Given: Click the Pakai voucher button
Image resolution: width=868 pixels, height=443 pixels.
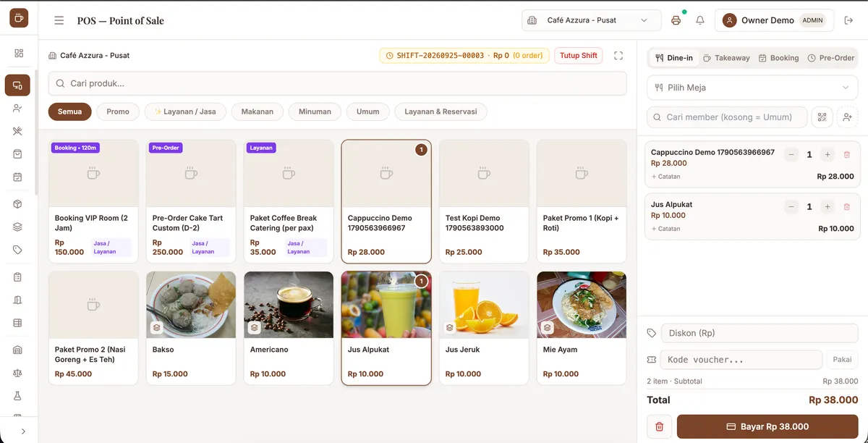Looking at the screenshot, I should tap(842, 360).
